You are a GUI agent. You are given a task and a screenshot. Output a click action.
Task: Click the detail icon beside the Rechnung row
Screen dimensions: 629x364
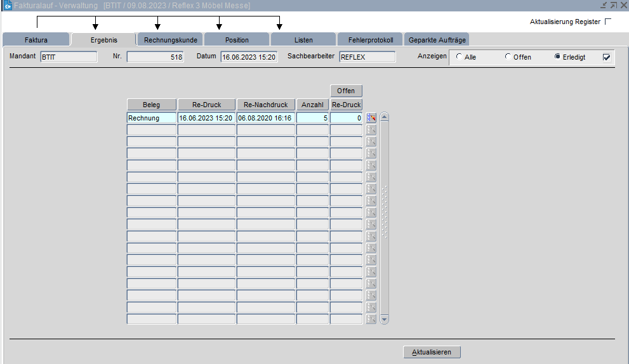(371, 118)
